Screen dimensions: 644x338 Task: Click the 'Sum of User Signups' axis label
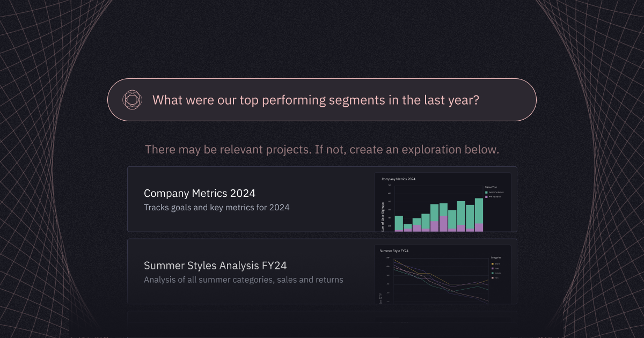click(x=383, y=217)
